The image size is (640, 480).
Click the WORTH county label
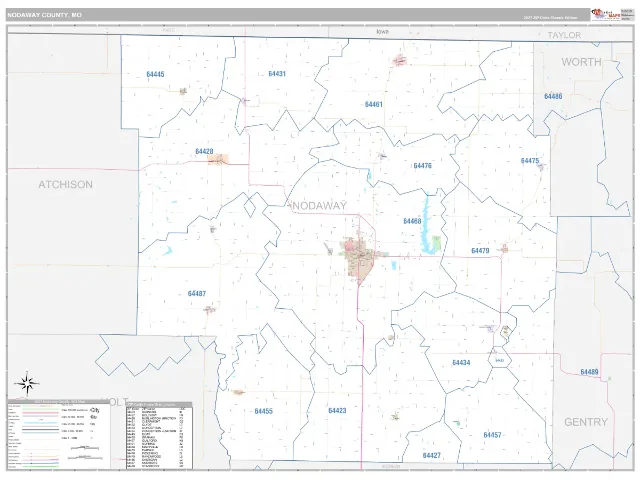pos(581,62)
